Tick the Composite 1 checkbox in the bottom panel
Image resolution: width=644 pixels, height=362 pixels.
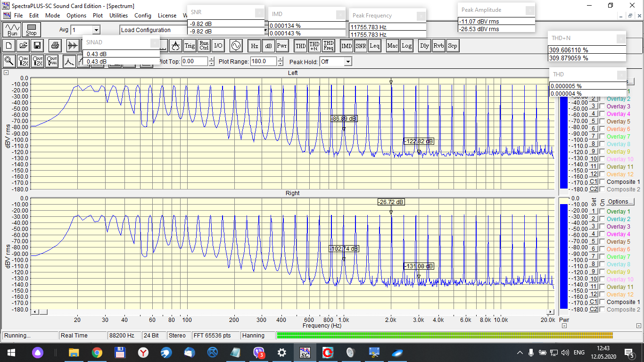pyautogui.click(x=602, y=302)
